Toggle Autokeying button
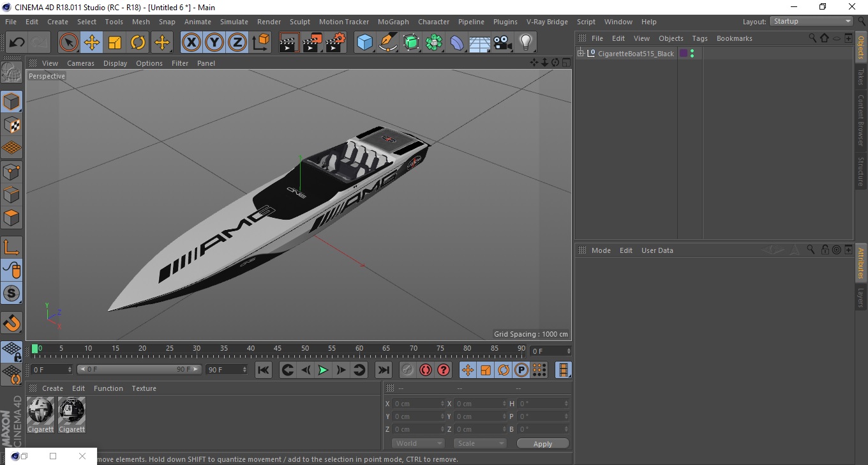Image resolution: width=868 pixels, height=465 pixels. [x=425, y=370]
